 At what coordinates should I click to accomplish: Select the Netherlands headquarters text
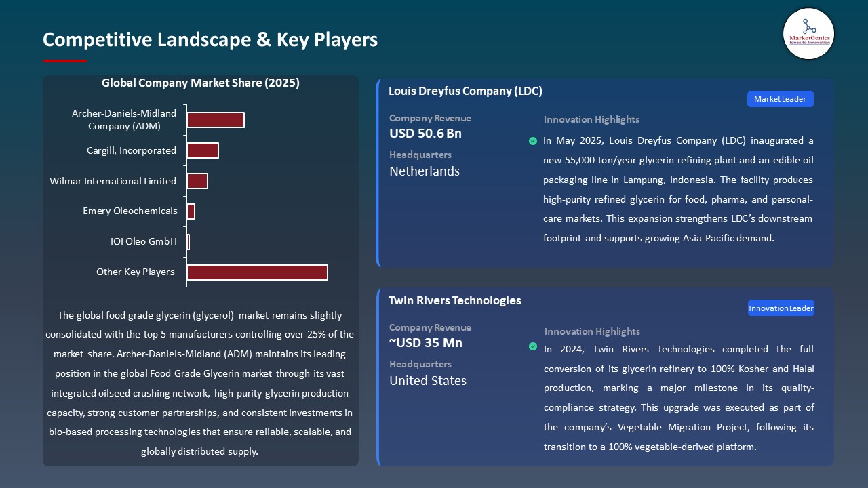click(x=425, y=171)
